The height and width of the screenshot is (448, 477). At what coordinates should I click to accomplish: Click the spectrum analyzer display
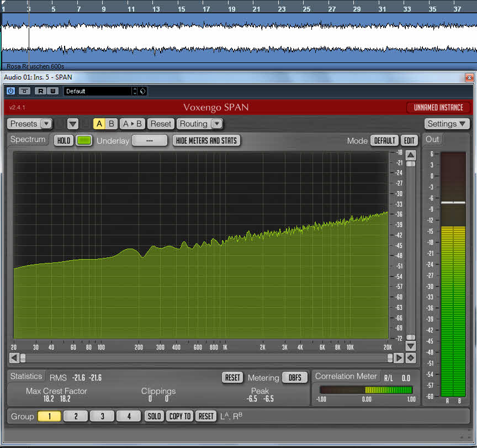[x=201, y=245]
